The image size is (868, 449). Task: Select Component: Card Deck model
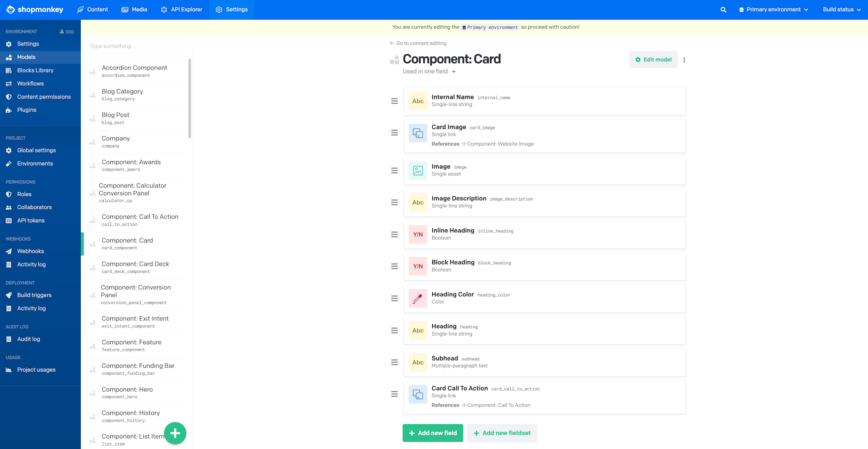135,267
